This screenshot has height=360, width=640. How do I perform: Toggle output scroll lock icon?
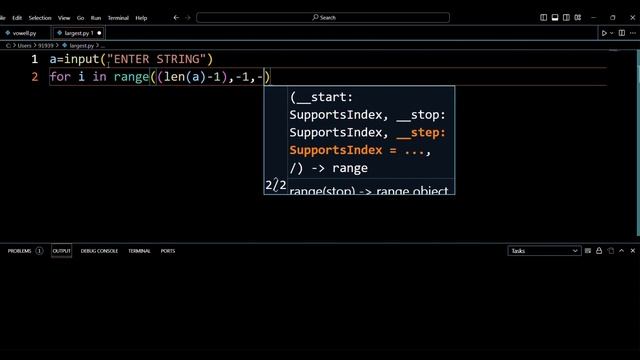pos(599,251)
